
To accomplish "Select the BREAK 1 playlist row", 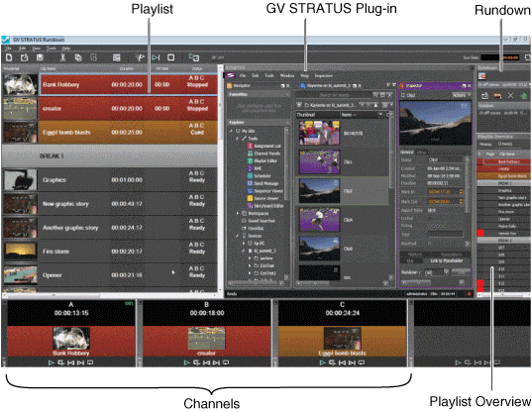I will pos(109,155).
